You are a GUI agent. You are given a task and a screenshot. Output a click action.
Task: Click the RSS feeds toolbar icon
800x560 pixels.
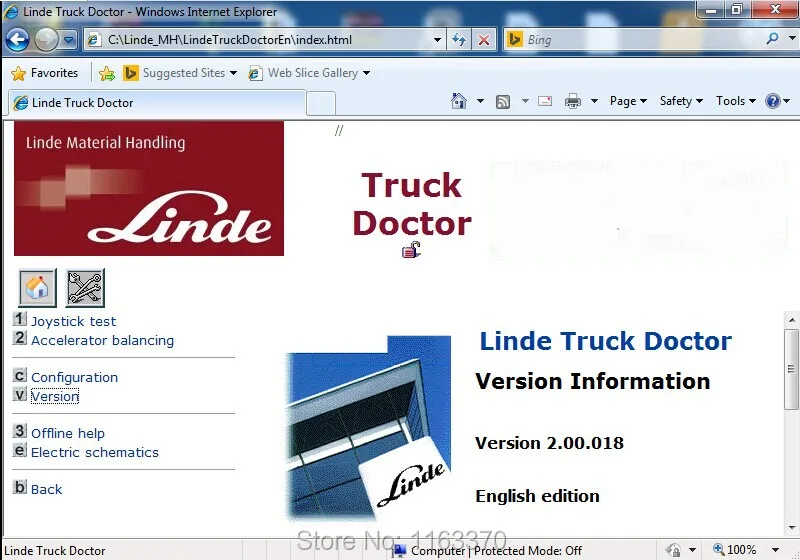(x=503, y=101)
